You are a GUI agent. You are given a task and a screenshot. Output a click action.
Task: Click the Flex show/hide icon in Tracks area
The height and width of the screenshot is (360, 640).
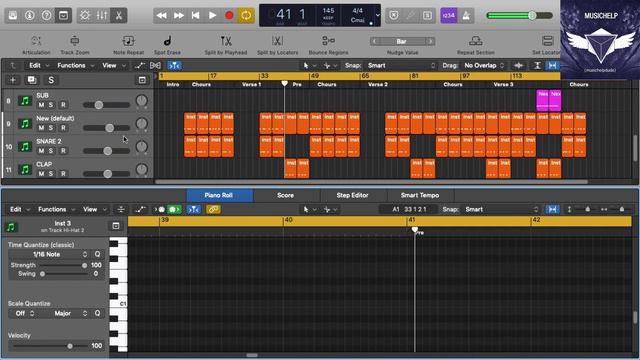(x=156, y=65)
